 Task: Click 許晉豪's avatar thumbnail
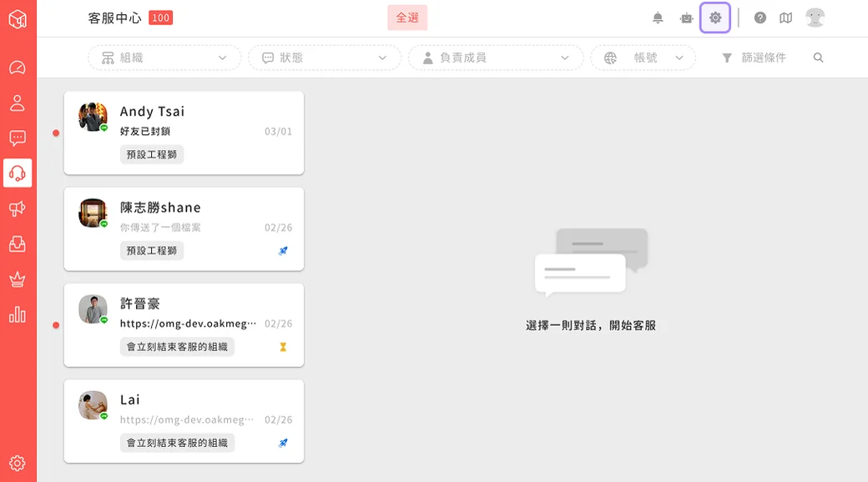93,309
